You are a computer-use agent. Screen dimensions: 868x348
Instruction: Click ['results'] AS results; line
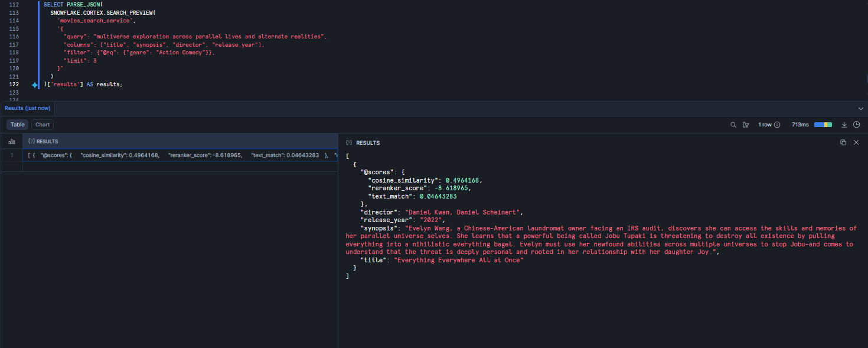(x=84, y=84)
